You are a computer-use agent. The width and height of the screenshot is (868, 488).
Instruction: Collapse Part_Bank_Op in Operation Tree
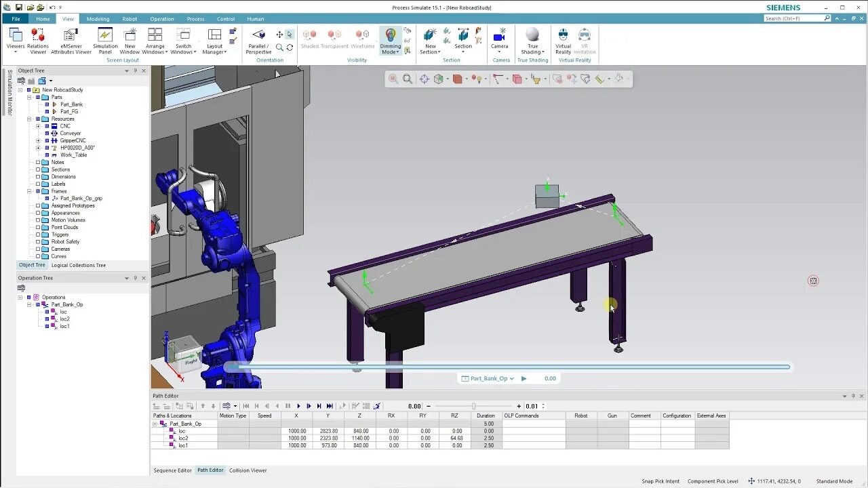tap(29, 304)
